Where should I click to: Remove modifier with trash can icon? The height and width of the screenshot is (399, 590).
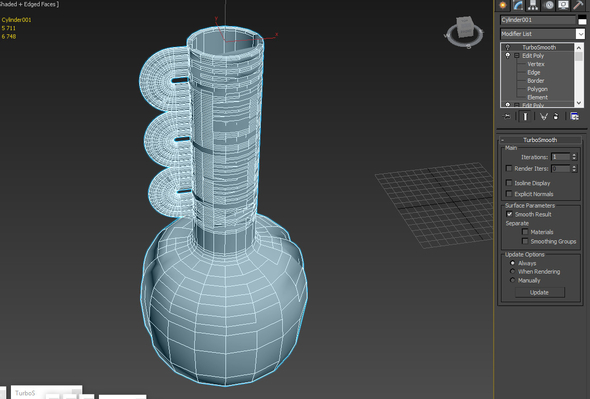[556, 116]
